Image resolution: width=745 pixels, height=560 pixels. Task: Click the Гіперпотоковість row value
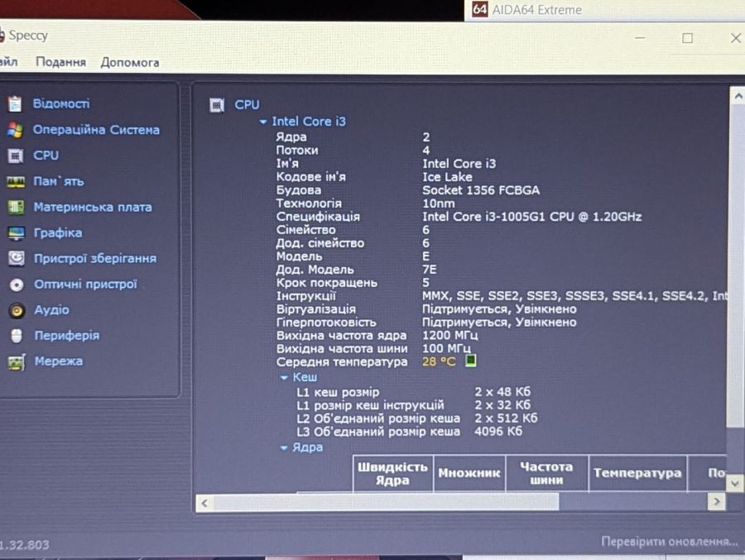[x=499, y=322]
